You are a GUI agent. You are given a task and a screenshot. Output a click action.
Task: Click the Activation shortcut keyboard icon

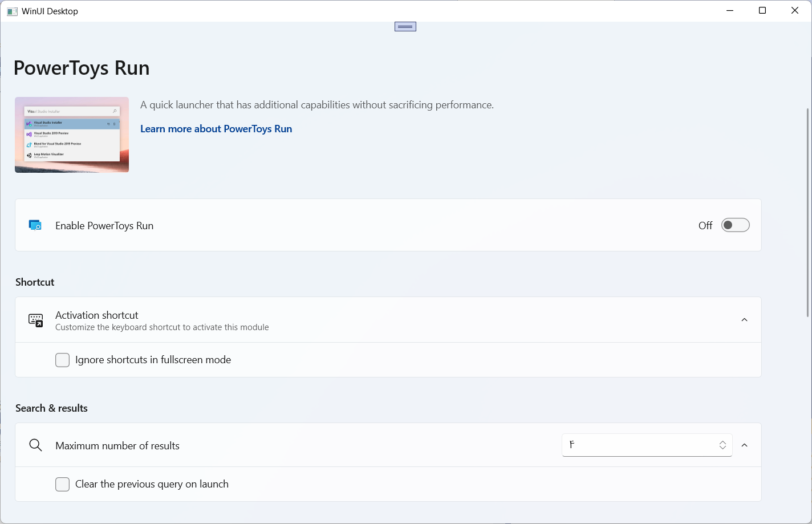(x=36, y=320)
